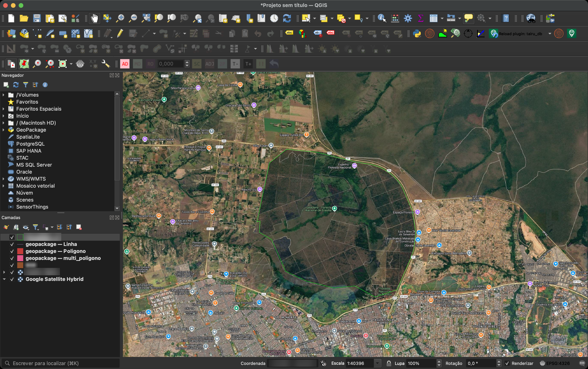This screenshot has width=588, height=369.
Task: Click the Open Project folder icon
Action: [x=24, y=18]
